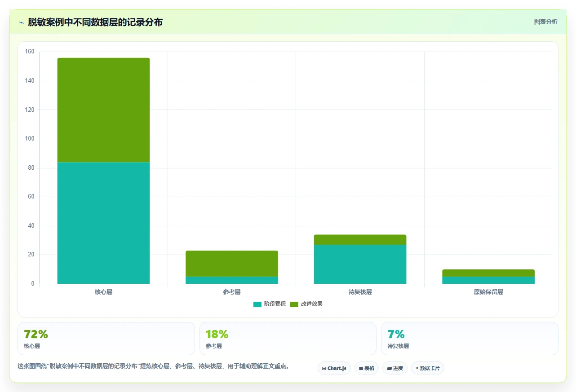Click the 160 y-axis value
The width and height of the screenshot is (576, 392).
pyautogui.click(x=30, y=52)
